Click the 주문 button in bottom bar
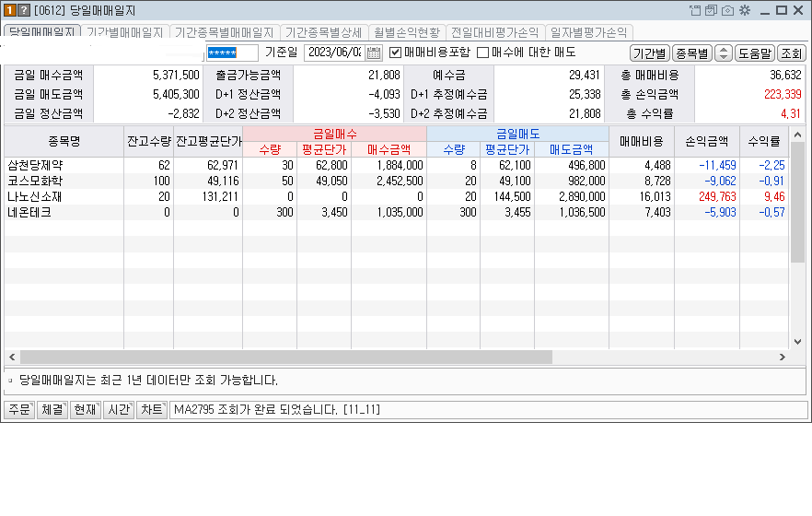 pos(19,410)
